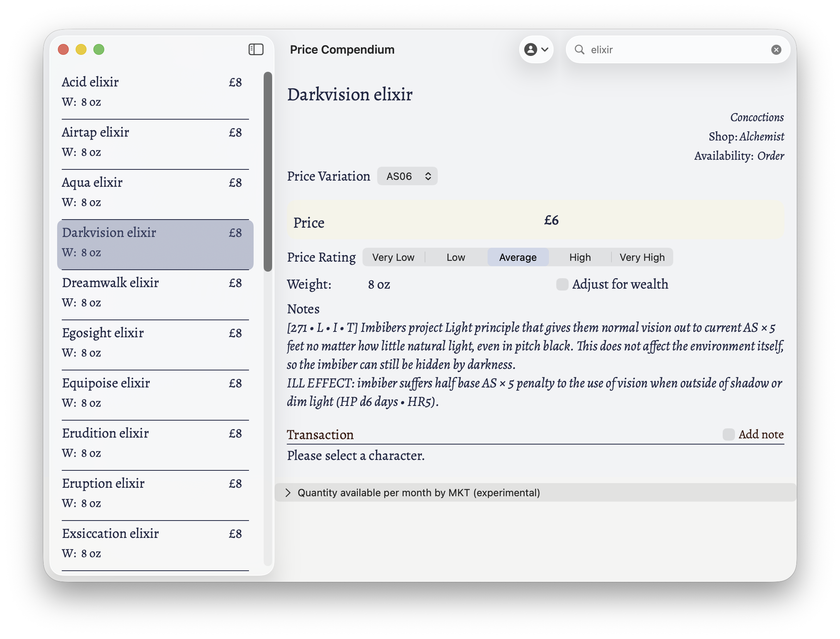Image resolution: width=840 pixels, height=639 pixels.
Task: Set price rating to Very Low
Action: (393, 257)
